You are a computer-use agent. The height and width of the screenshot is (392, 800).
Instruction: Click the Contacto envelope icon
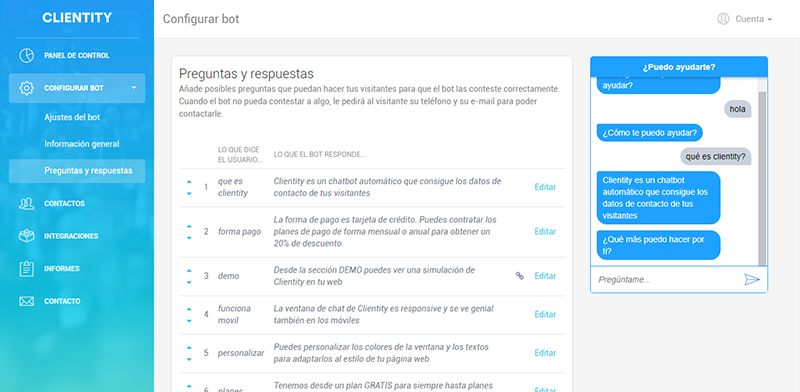coord(27,301)
